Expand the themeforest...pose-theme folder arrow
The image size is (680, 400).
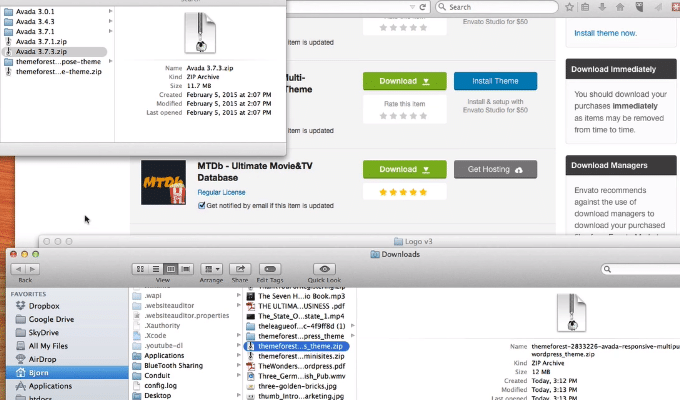tap(111, 62)
